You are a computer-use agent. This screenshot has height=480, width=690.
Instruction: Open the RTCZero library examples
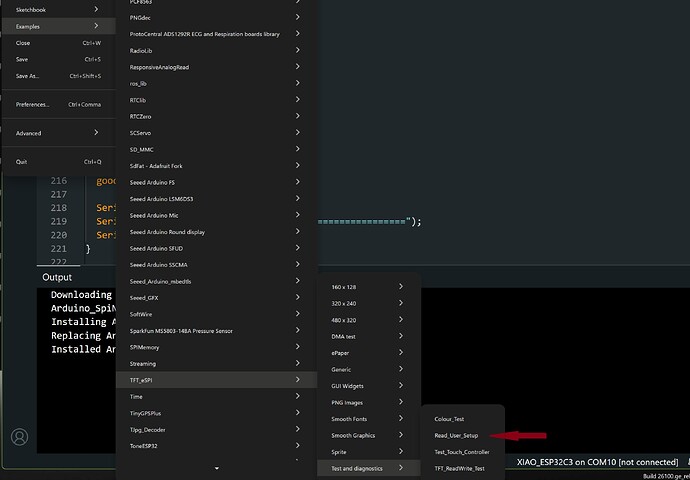[217, 117]
